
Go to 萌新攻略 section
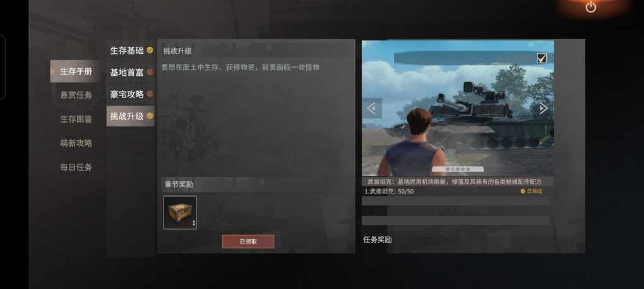point(76,143)
